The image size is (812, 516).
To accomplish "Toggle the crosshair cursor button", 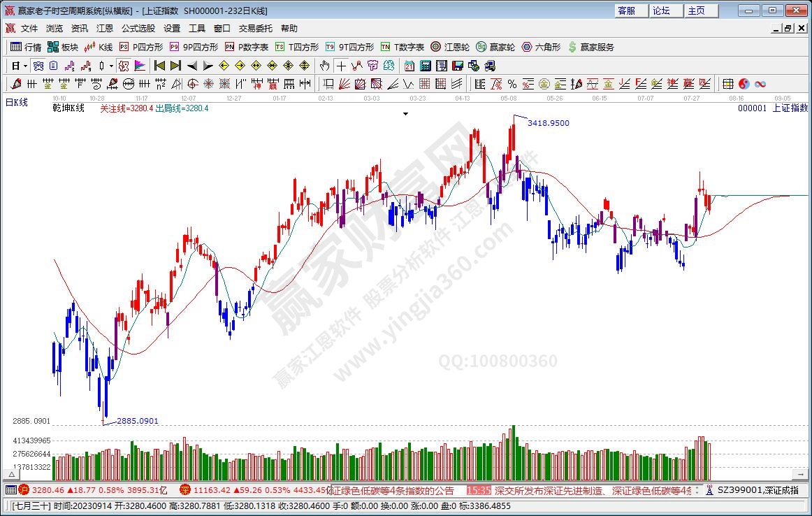I will pos(341,66).
